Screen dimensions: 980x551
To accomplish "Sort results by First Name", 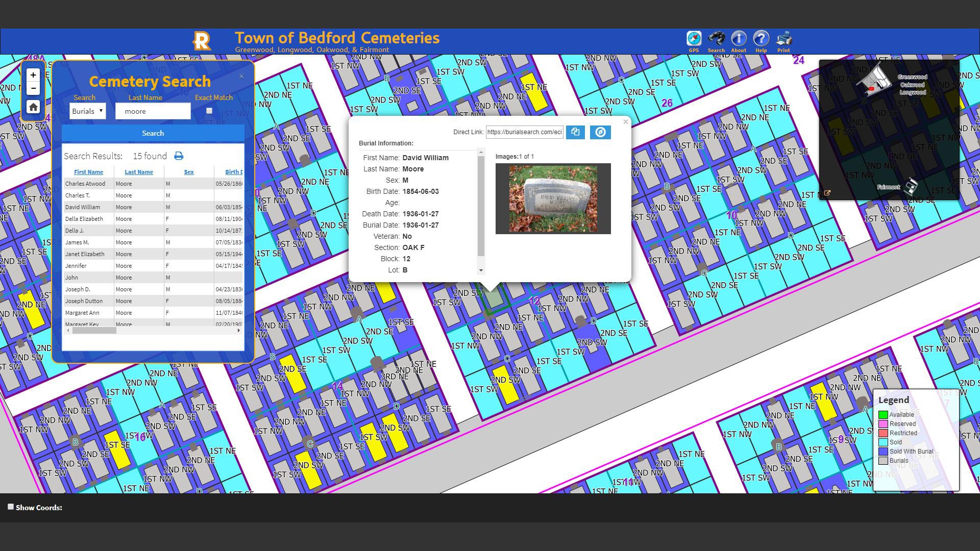I will 88,172.
